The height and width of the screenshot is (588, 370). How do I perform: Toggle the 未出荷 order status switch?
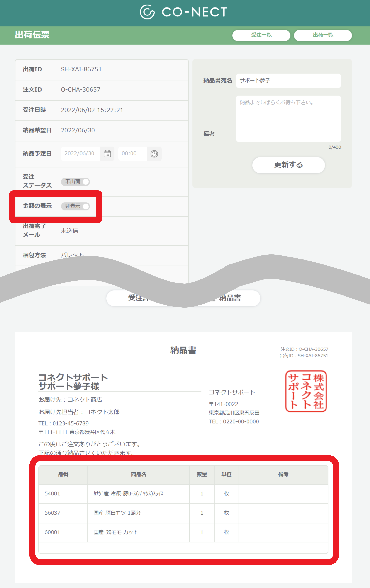pyautogui.click(x=75, y=181)
